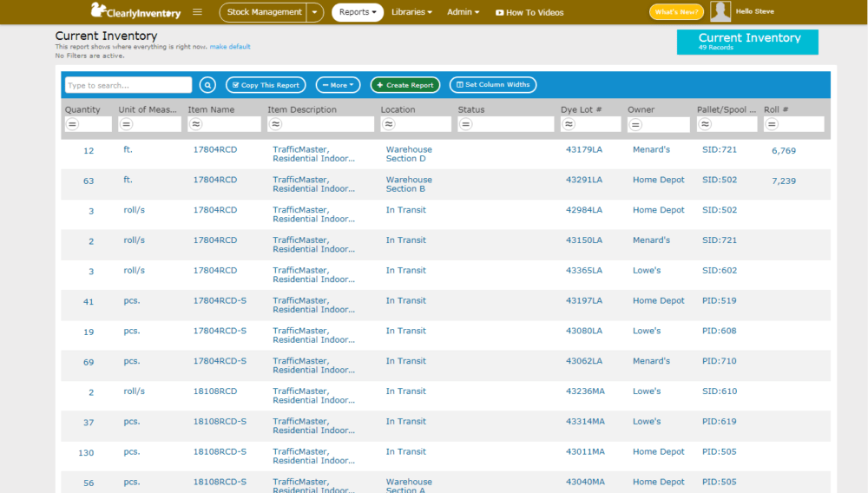Open the Admin menu
This screenshot has width=868, height=493.
pos(463,12)
